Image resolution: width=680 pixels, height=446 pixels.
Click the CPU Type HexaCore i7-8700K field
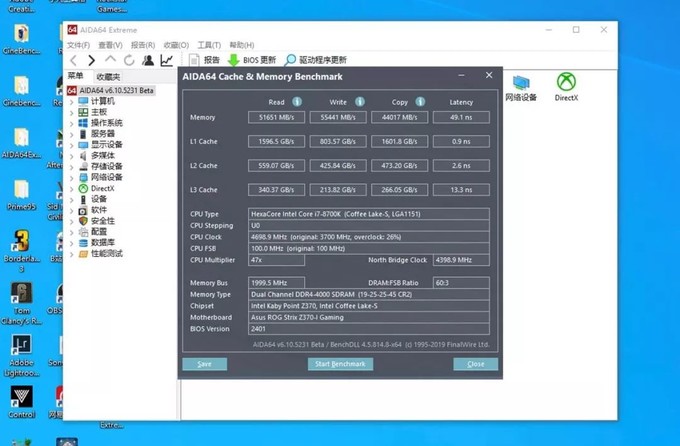[x=369, y=214]
